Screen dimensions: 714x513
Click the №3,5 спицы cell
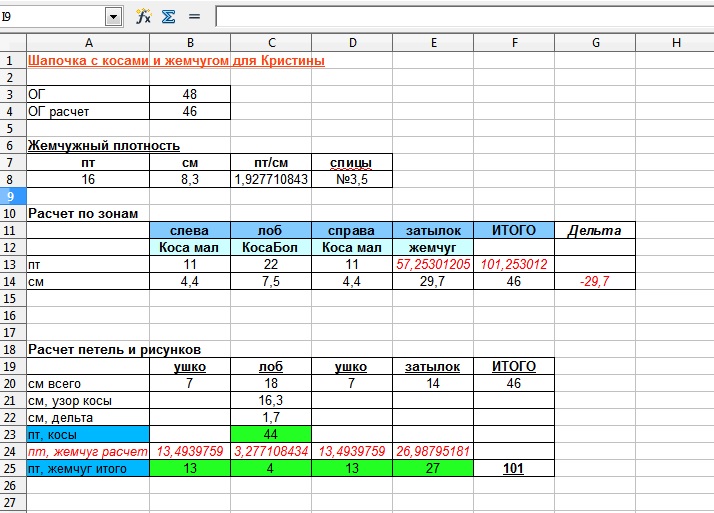(x=351, y=179)
